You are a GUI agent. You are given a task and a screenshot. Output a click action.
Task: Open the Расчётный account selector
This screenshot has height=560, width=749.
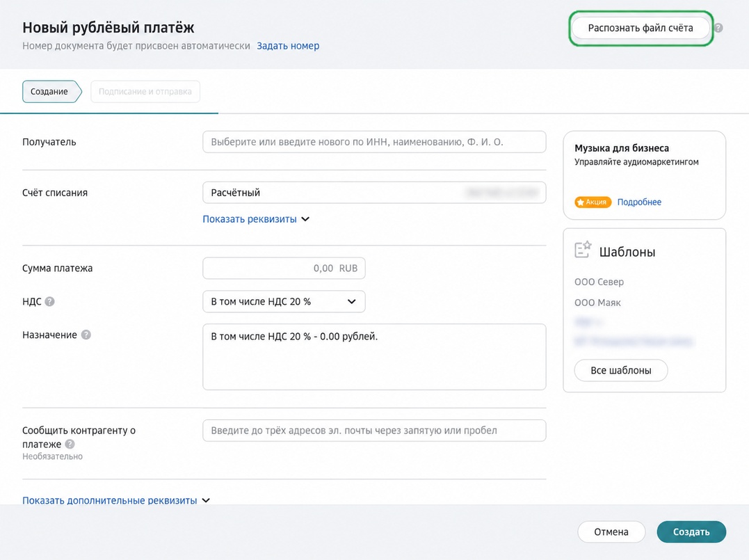click(x=374, y=193)
